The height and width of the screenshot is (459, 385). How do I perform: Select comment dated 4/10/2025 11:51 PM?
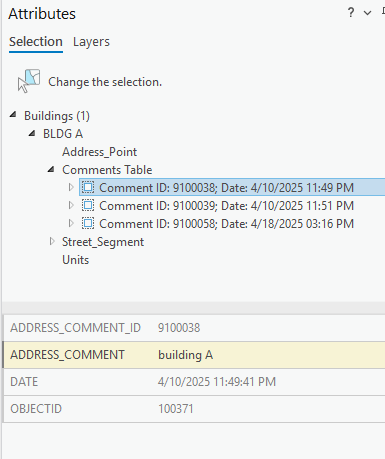[226, 206]
